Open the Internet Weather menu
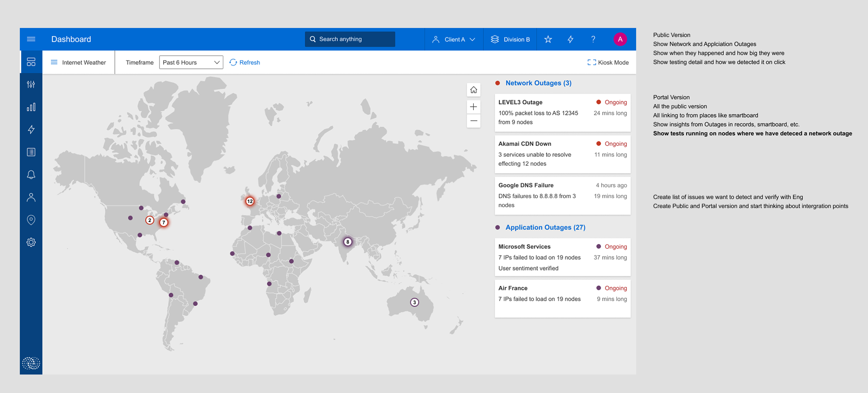 click(78, 62)
